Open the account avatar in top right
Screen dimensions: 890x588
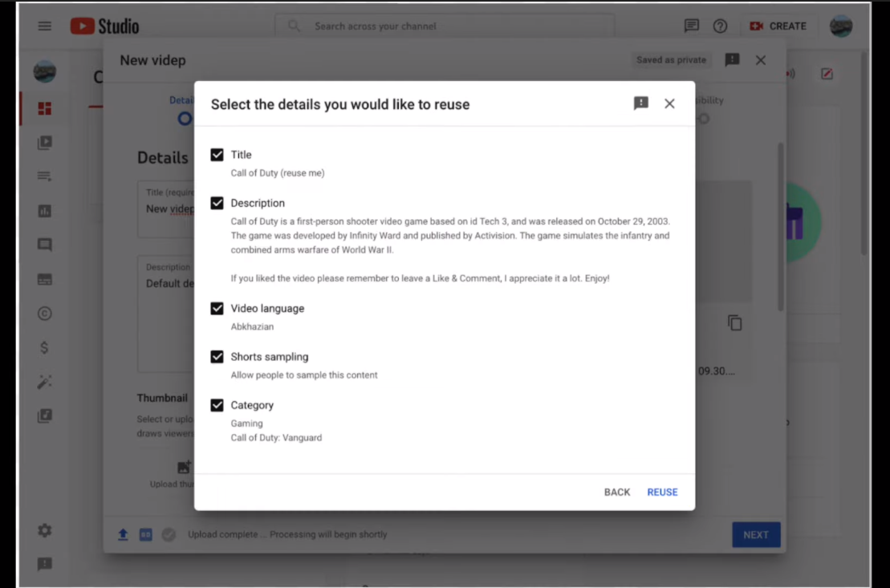(840, 26)
